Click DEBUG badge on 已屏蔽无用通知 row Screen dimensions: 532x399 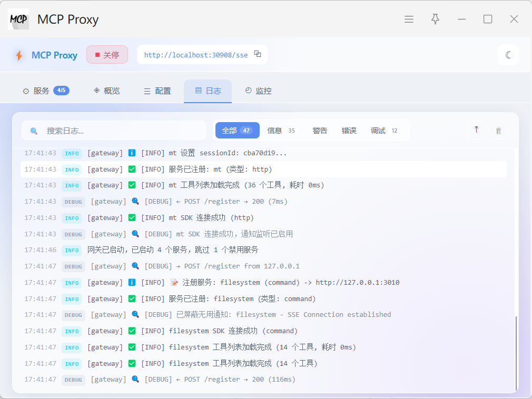(x=73, y=315)
